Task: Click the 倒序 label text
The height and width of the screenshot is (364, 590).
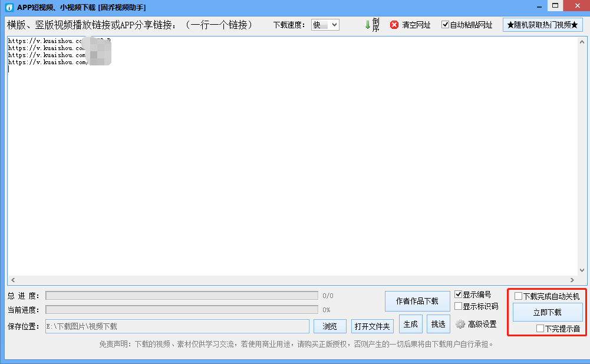Action: (375, 25)
